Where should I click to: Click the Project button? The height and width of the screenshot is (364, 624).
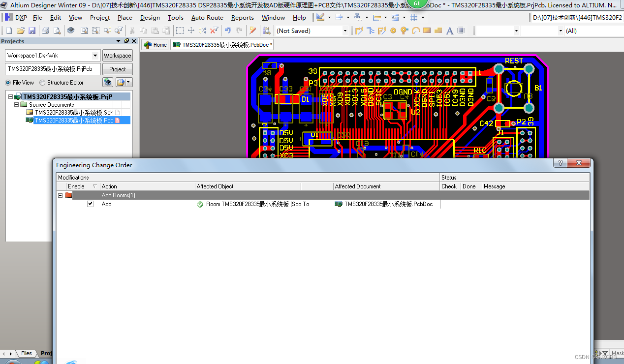(117, 69)
